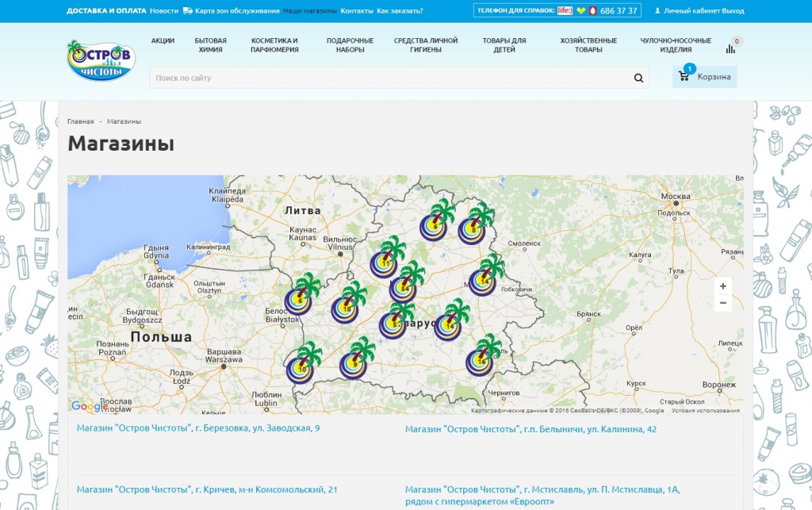The width and height of the screenshot is (812, 510).
Task: Go to Главная via the breadcrumb
Action: pos(80,121)
